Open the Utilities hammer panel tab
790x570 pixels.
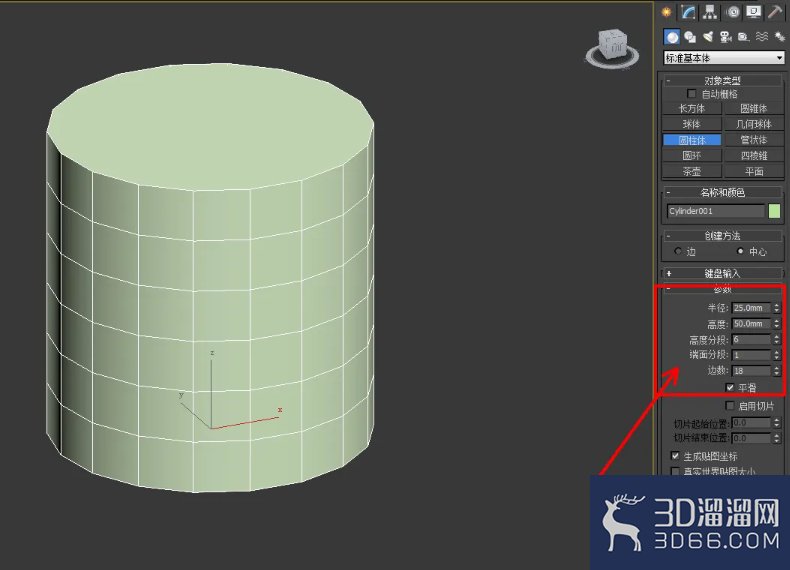tap(775, 12)
